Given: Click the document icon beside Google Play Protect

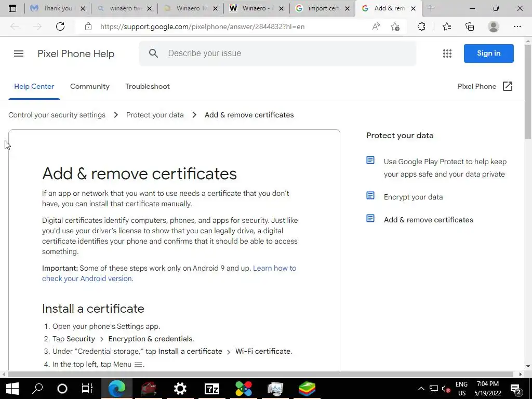Looking at the screenshot, I should point(370,160).
